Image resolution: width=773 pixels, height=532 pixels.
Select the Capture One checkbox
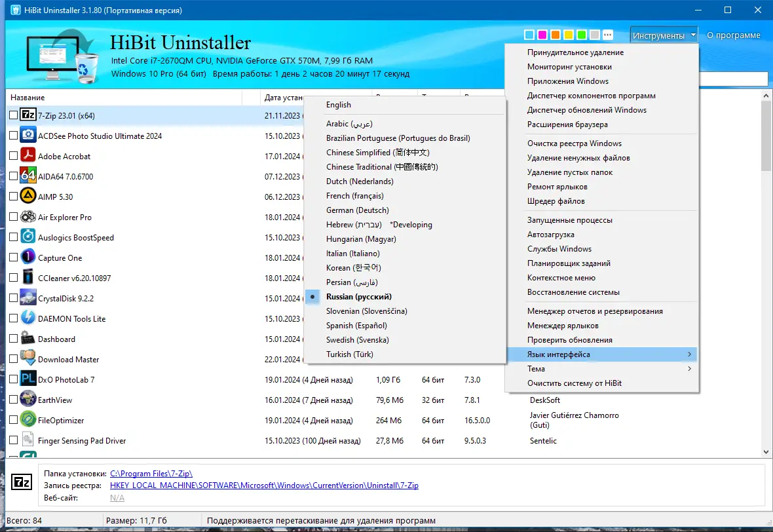tap(13, 257)
